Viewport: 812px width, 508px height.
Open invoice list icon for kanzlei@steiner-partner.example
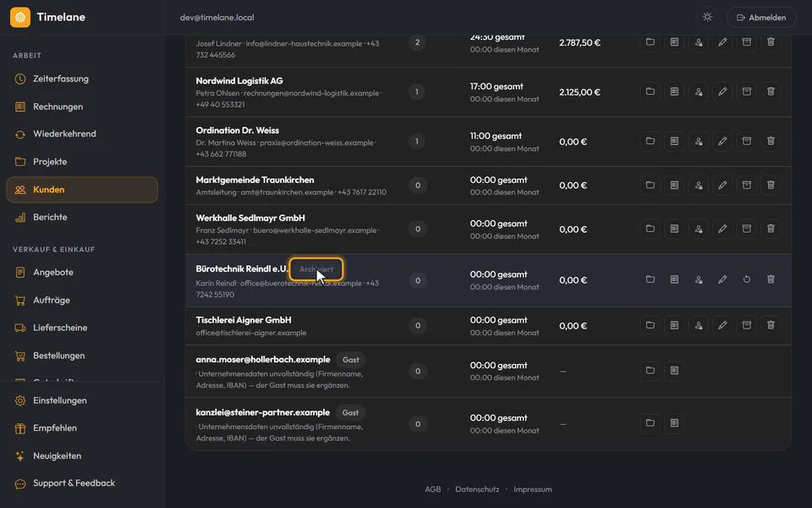[674, 423]
